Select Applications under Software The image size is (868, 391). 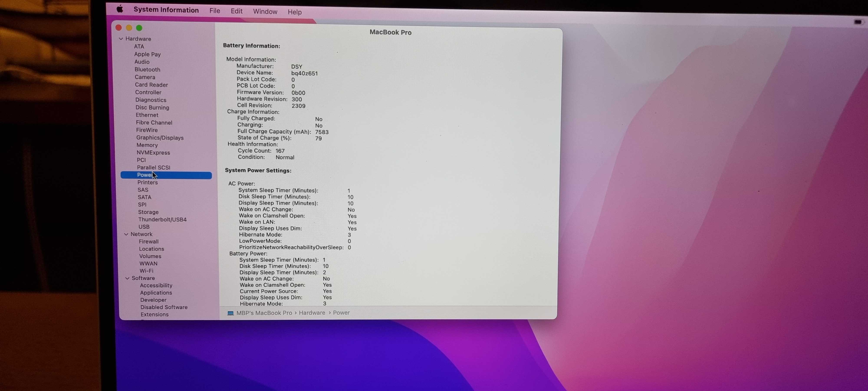pos(156,293)
